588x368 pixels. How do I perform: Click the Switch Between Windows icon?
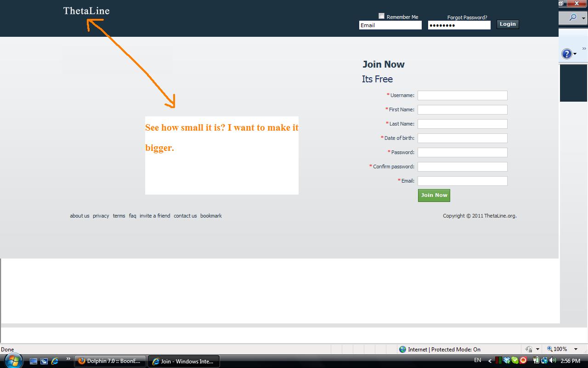pos(44,361)
